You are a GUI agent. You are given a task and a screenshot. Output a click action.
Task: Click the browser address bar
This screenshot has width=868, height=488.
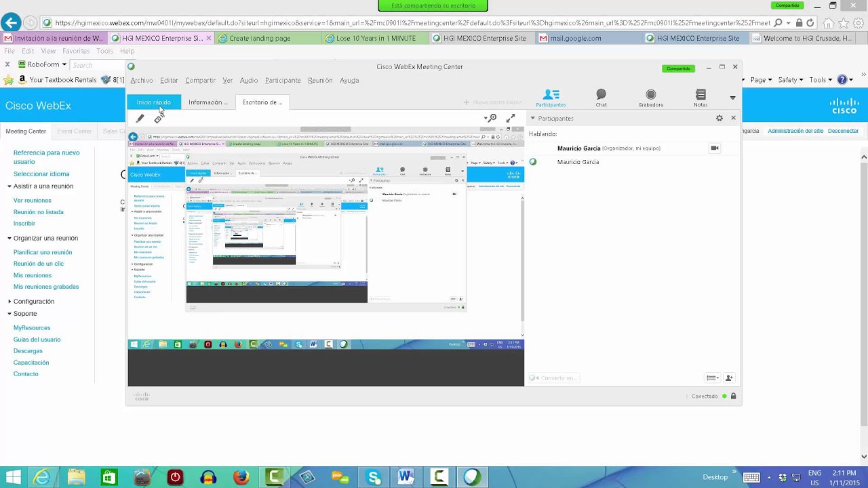[x=412, y=22]
